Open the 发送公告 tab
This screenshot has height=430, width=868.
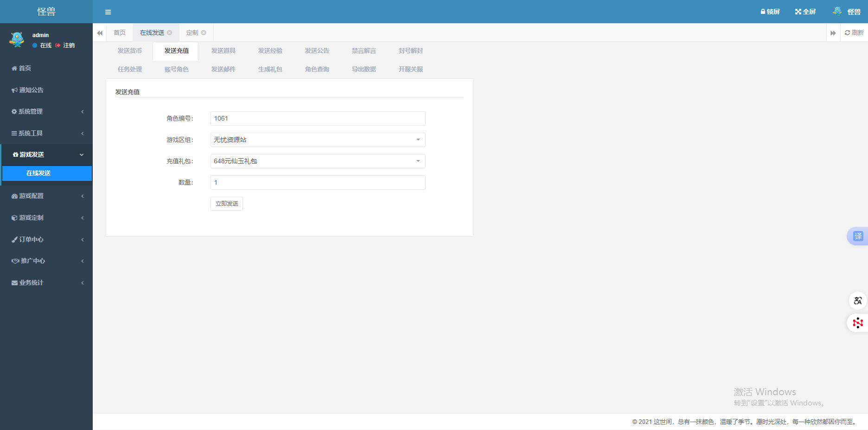[317, 51]
